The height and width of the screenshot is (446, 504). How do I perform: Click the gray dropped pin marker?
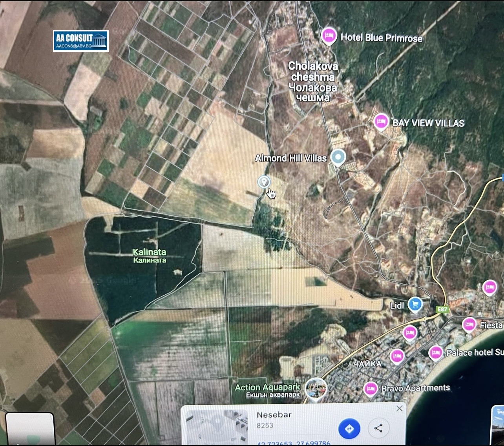pos(264,182)
